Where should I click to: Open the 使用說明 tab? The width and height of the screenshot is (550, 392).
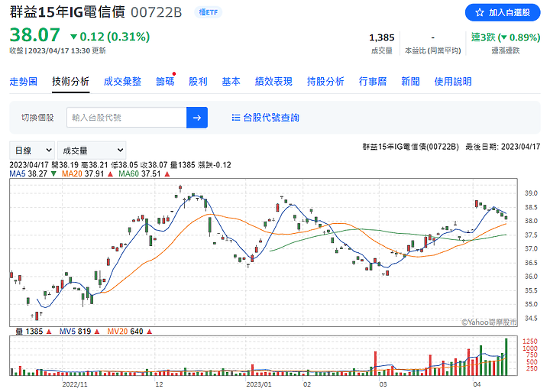pos(453,82)
